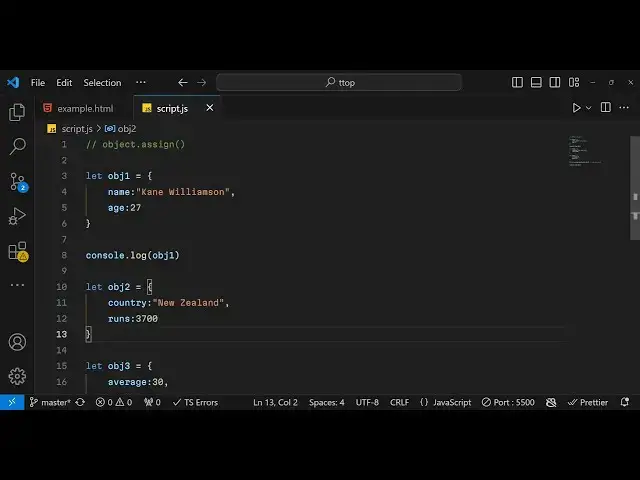This screenshot has width=640, height=480.
Task: Change end of line sequence CRLF
Action: pyautogui.click(x=399, y=402)
